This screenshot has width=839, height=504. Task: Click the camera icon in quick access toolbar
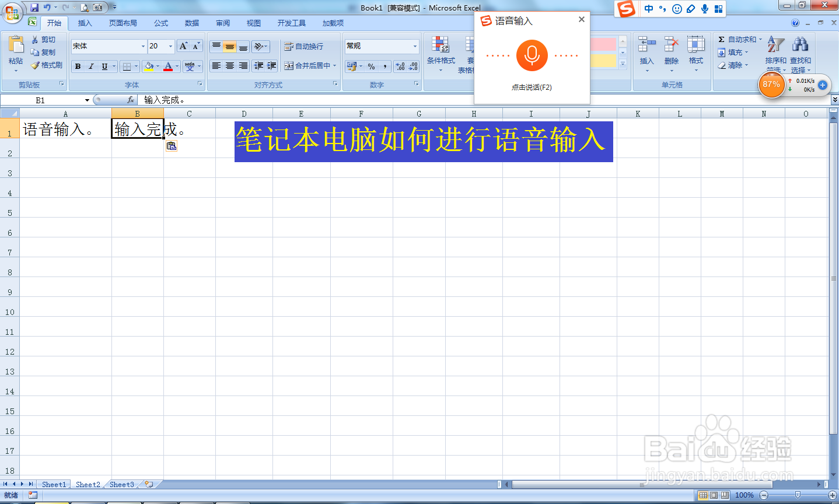click(x=97, y=8)
